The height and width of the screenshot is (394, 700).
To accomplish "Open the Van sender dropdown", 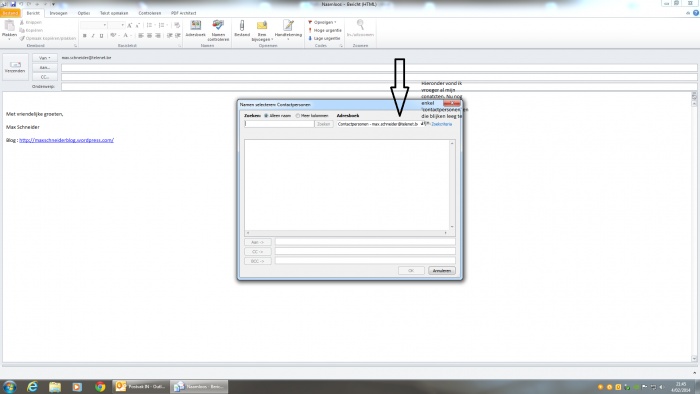I will 45,58.
